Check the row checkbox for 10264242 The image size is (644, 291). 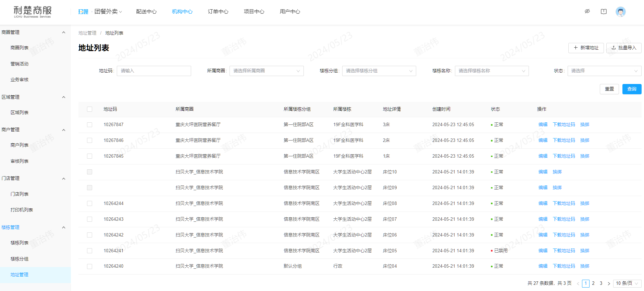[x=89, y=235]
